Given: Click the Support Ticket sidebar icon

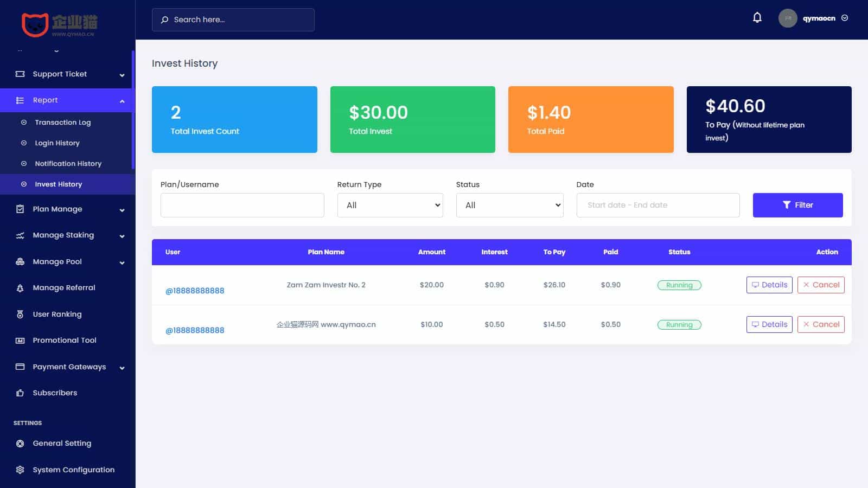Looking at the screenshot, I should point(20,74).
